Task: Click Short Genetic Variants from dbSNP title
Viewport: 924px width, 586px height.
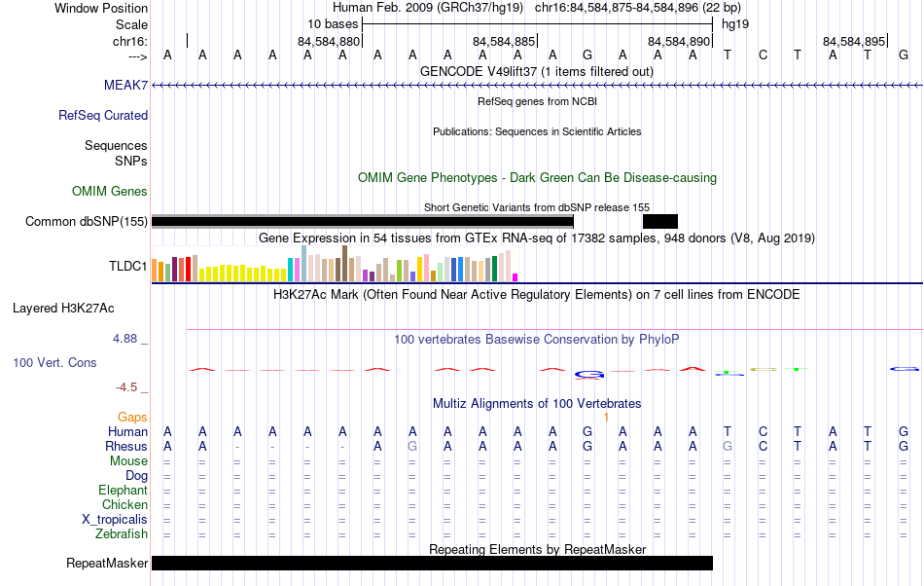Action: [x=537, y=207]
